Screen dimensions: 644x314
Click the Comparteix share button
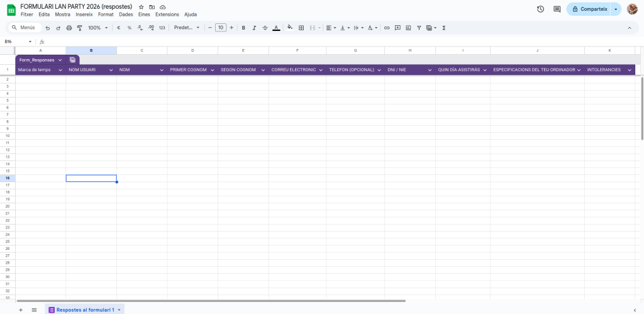tap(589, 9)
